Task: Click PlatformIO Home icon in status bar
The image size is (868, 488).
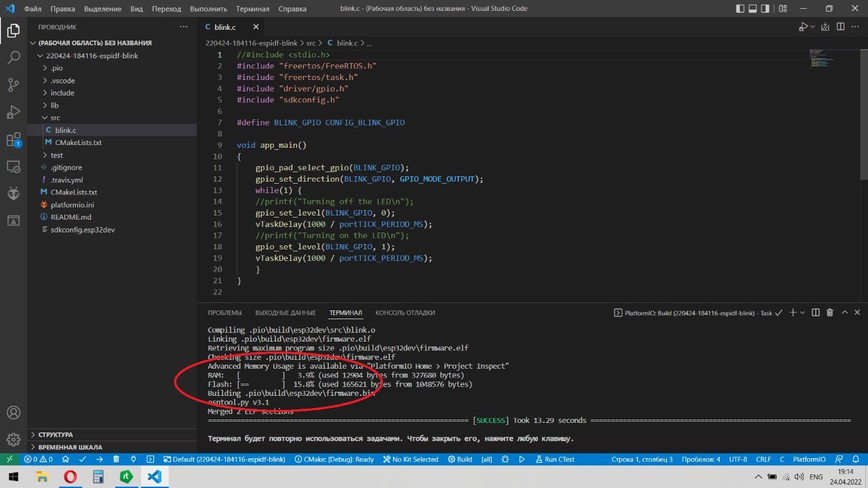Action: tap(65, 459)
